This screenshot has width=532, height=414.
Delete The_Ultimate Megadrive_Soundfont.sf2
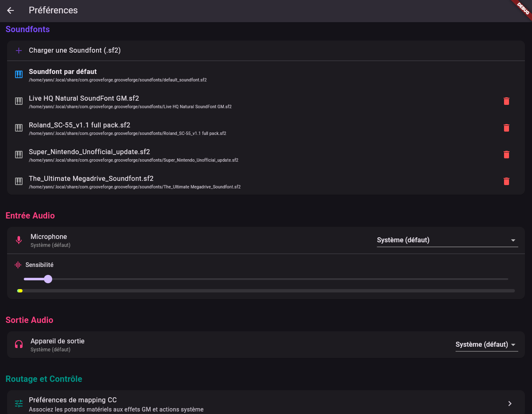click(x=507, y=181)
